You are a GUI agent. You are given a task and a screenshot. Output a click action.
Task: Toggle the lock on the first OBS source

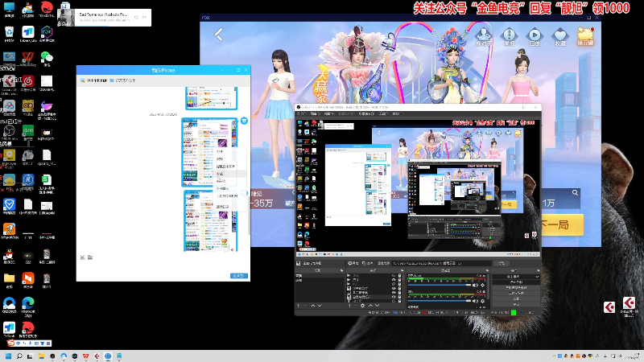pos(399,275)
